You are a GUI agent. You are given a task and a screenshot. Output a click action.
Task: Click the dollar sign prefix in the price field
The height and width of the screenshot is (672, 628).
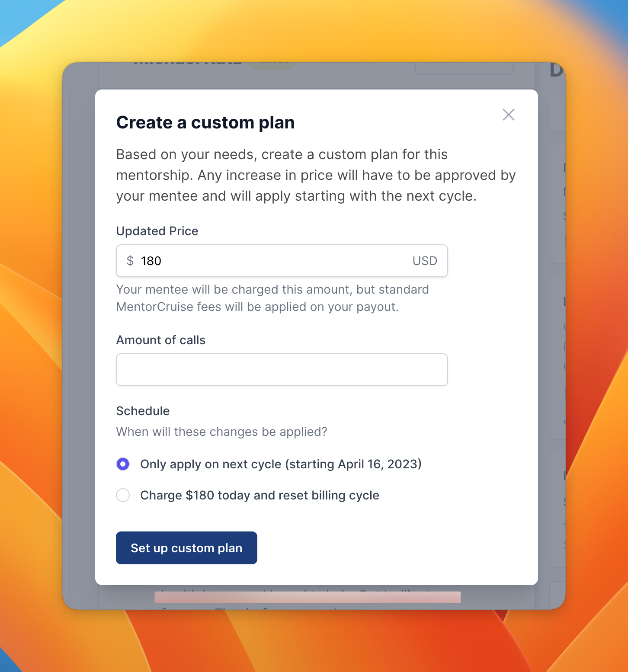pos(129,261)
